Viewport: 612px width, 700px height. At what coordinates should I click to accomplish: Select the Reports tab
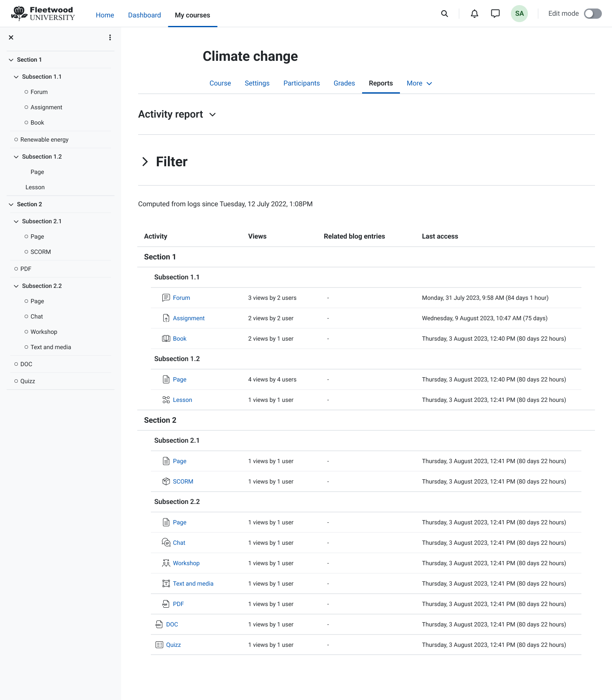(x=381, y=83)
